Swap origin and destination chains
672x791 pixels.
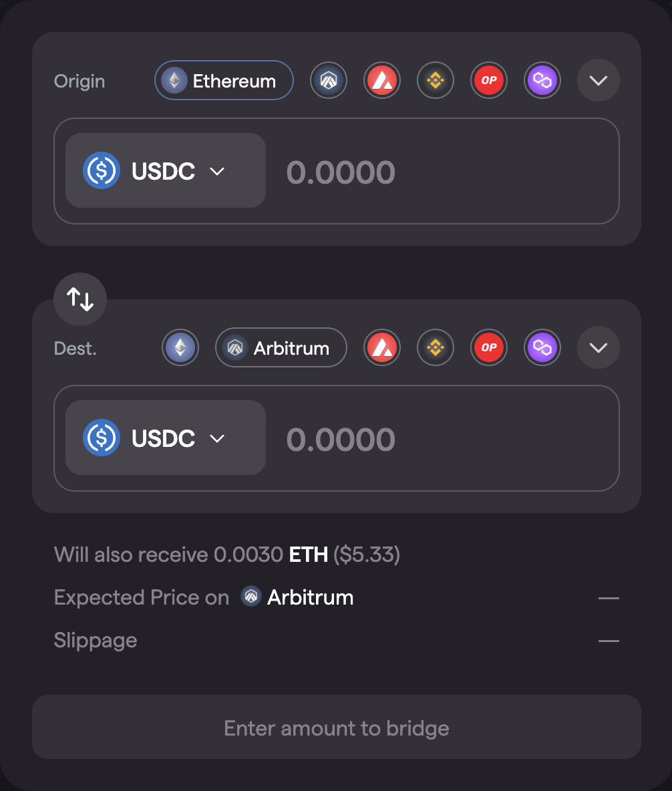coord(80,299)
